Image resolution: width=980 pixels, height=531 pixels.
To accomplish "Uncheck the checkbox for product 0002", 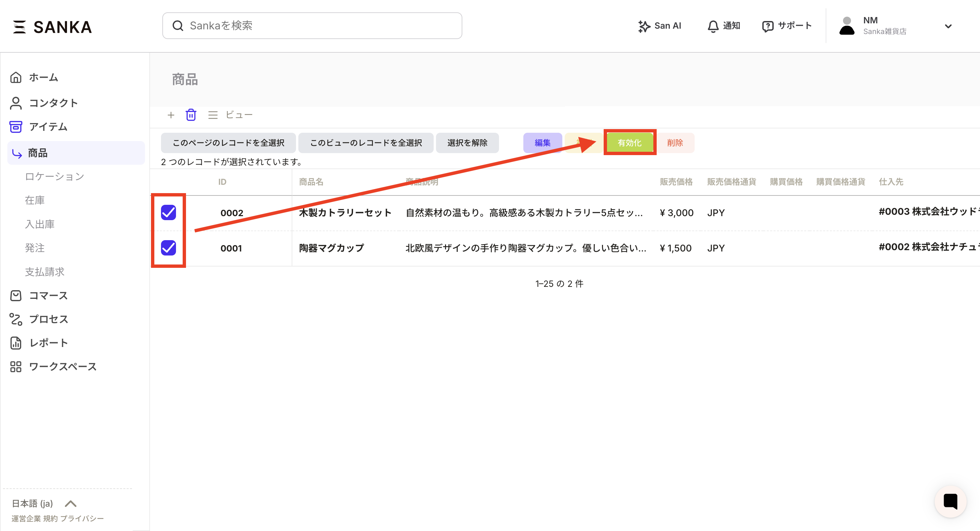I will 168,212.
